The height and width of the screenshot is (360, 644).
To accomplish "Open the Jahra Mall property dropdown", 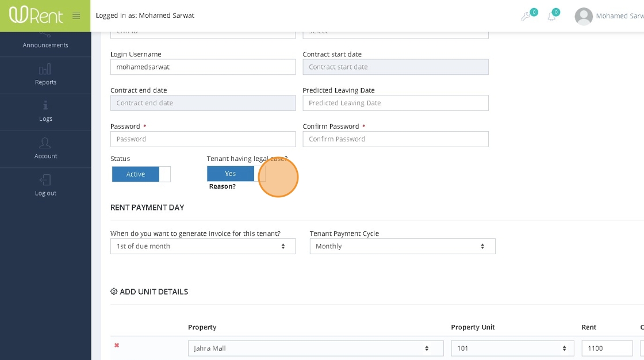I will [316, 348].
